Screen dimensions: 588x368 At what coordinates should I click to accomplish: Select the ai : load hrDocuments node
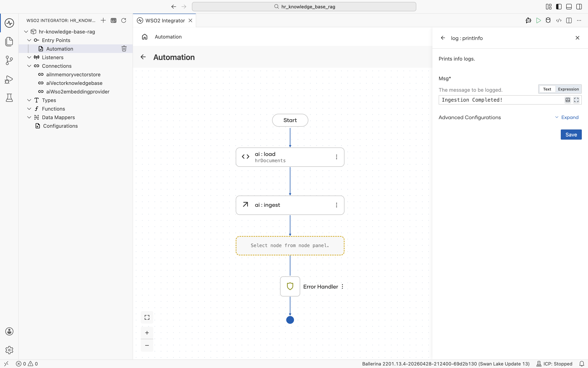point(290,157)
